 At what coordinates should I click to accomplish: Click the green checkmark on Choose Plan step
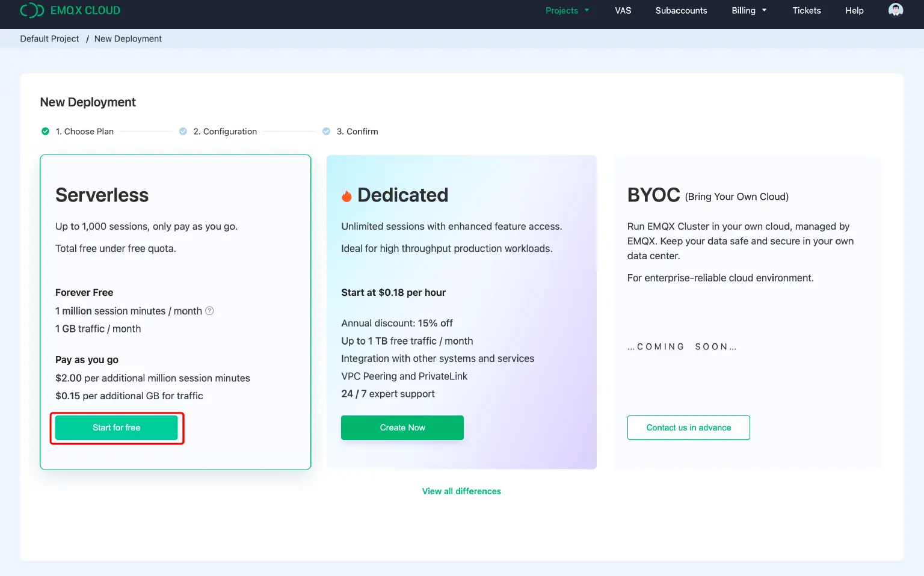[46, 131]
